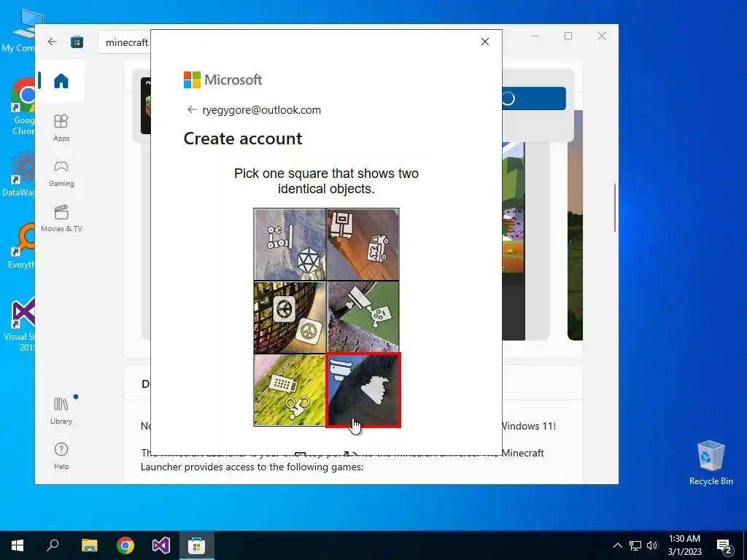Open Movies & TV section
This screenshot has width=747, height=560.
(61, 218)
